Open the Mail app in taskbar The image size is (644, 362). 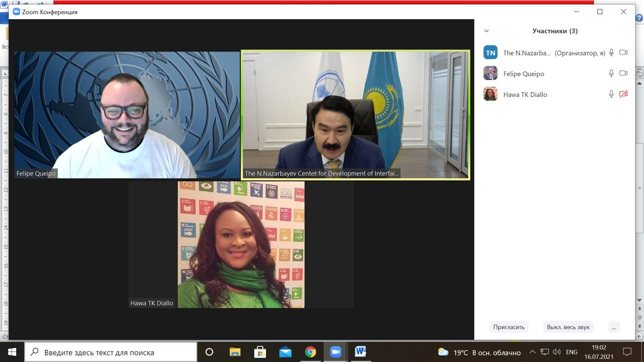pyautogui.click(x=285, y=352)
